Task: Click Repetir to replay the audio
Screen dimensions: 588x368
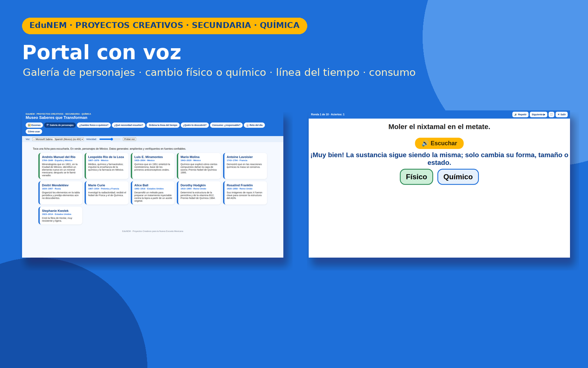Action: (x=520, y=114)
